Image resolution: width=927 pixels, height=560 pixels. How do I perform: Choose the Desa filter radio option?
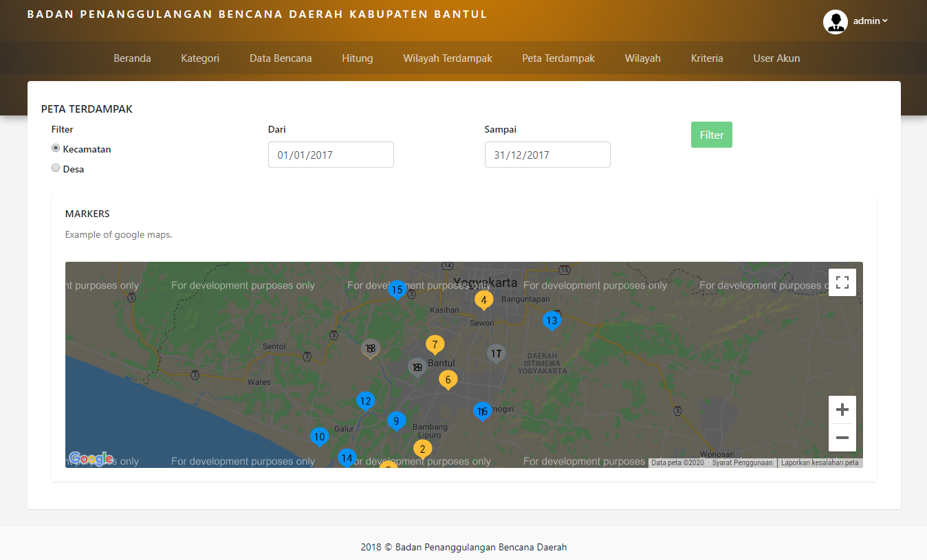(x=56, y=168)
